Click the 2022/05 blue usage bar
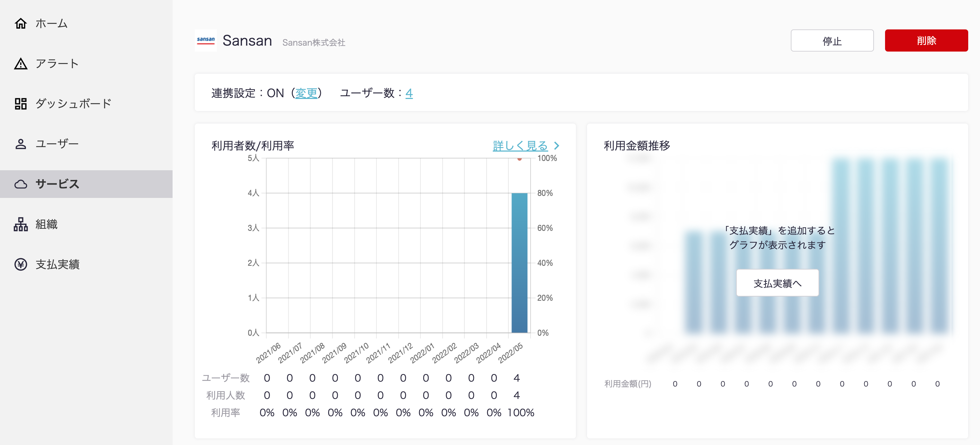The height and width of the screenshot is (445, 980). pos(519,262)
